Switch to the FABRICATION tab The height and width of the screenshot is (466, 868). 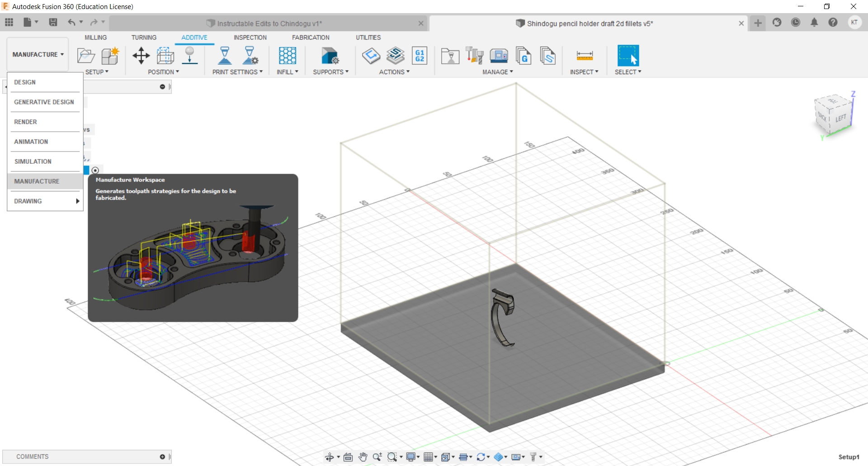pos(311,38)
